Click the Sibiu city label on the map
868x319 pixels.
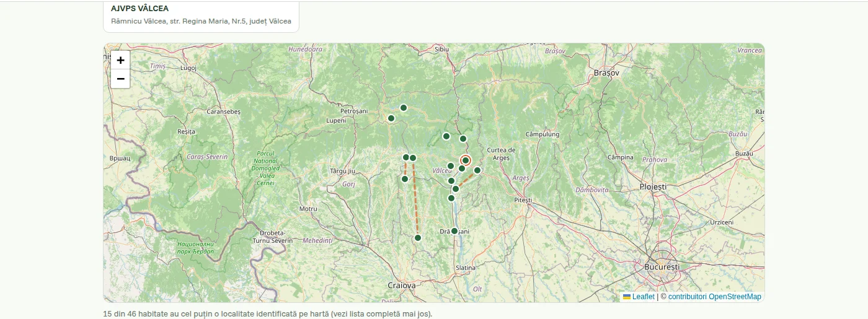pos(441,48)
